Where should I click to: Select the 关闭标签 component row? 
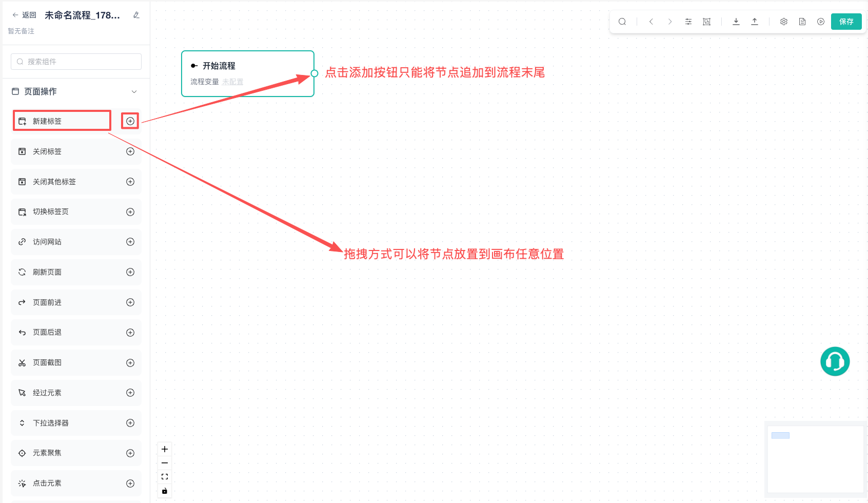coord(76,151)
